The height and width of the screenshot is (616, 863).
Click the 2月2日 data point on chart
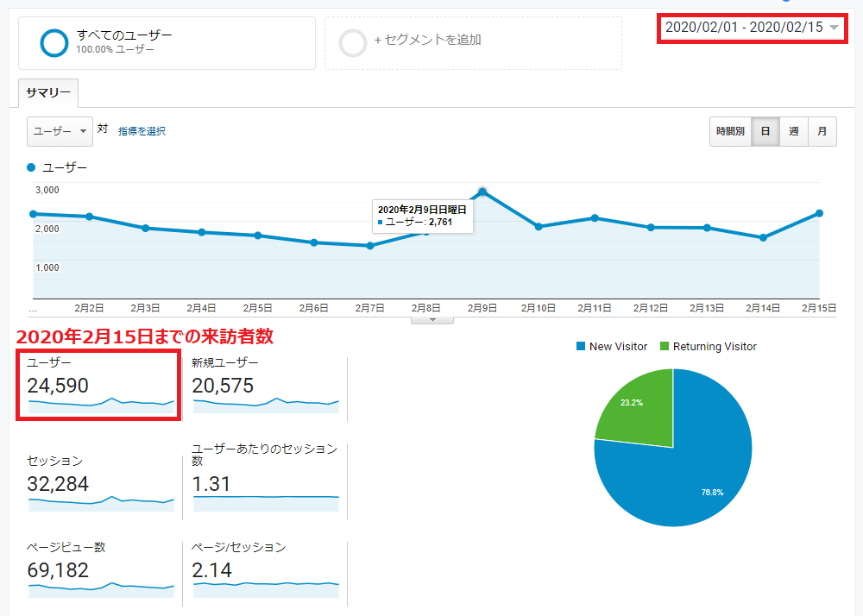point(89,217)
